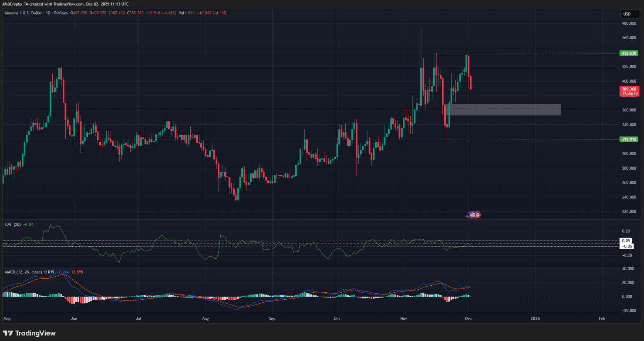Click the 0.05 CMF level label
This screenshot has height=341, width=644.
[626, 241]
